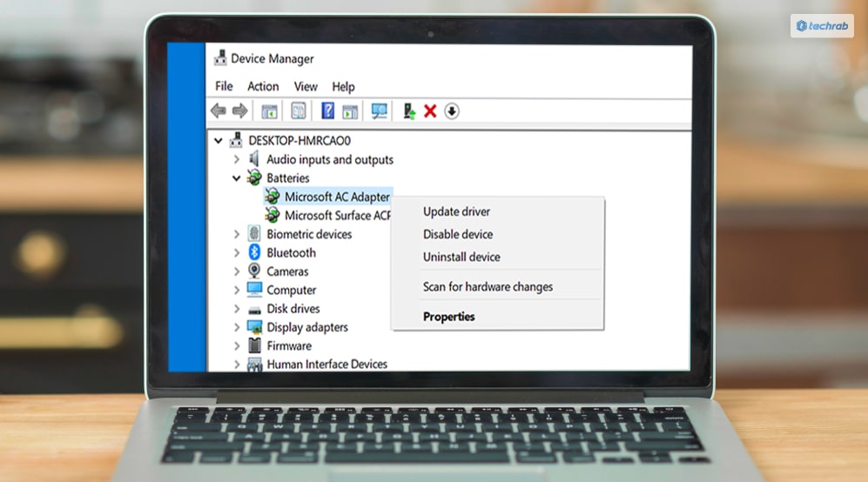Click the Disk drives icon

pyautogui.click(x=254, y=310)
